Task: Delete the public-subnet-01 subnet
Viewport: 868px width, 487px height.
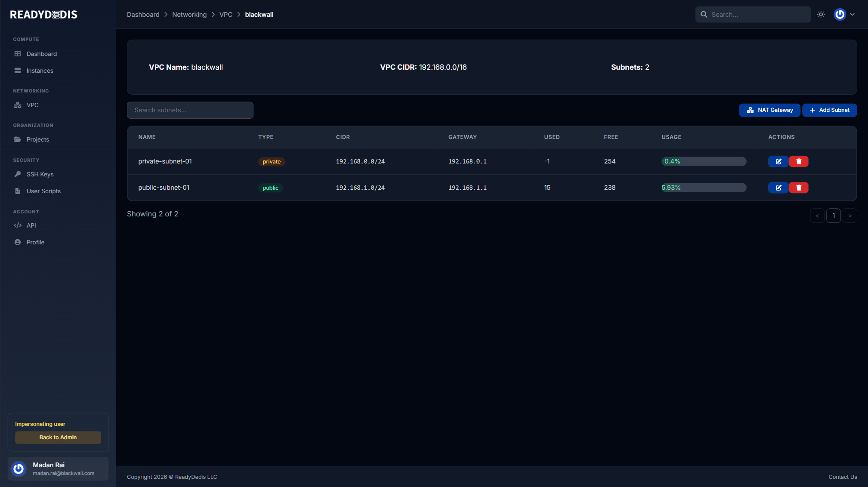Action: (x=799, y=188)
